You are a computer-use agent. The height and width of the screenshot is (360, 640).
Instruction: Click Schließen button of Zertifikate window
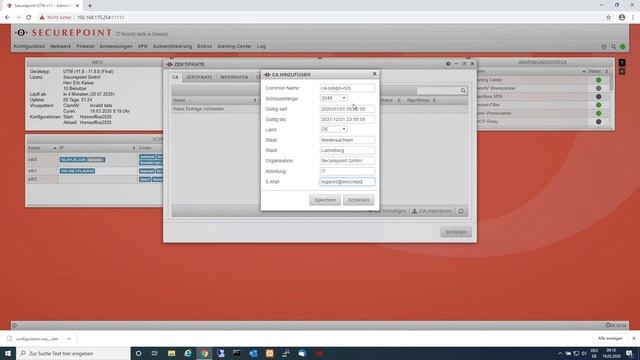tap(456, 232)
